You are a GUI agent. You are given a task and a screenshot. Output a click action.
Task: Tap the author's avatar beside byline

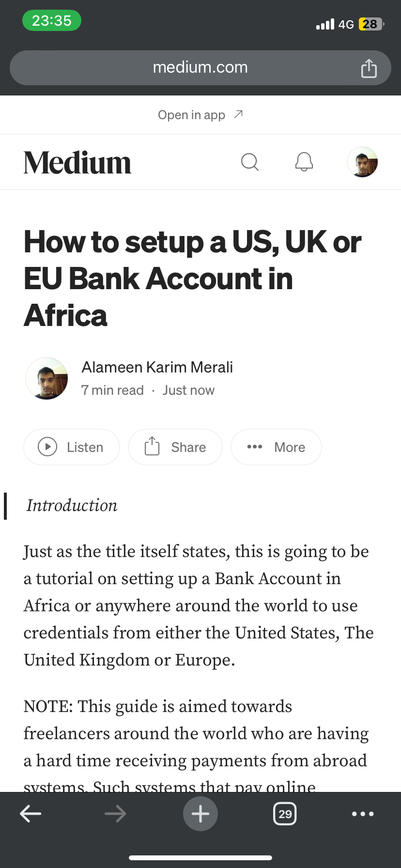(x=46, y=378)
